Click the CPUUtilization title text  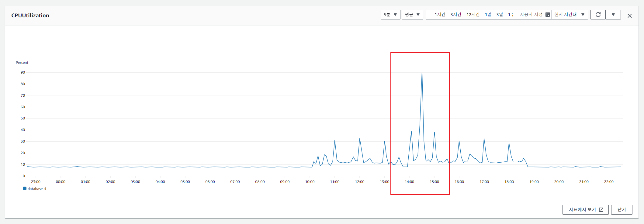30,16
